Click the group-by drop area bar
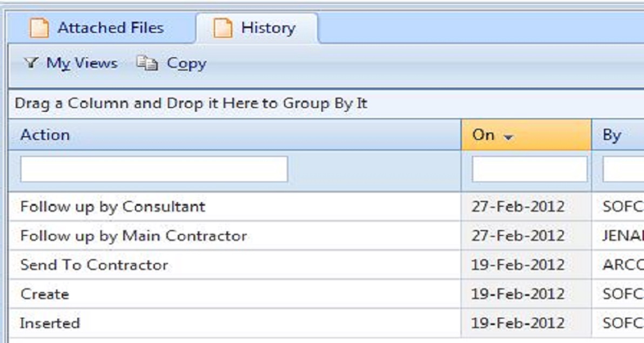The width and height of the screenshot is (644, 343). [324, 103]
